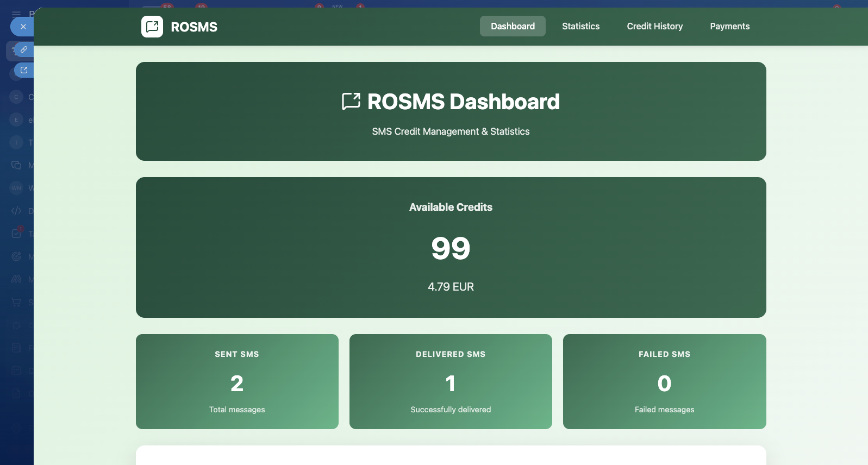Click the ROSMS brand name text
The image size is (868, 465).
pyautogui.click(x=194, y=27)
